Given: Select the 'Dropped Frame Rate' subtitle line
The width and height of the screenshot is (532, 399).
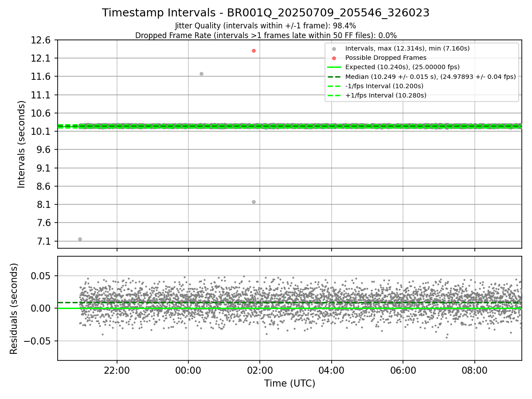Looking at the screenshot, I should pyautogui.click(x=266, y=35).
